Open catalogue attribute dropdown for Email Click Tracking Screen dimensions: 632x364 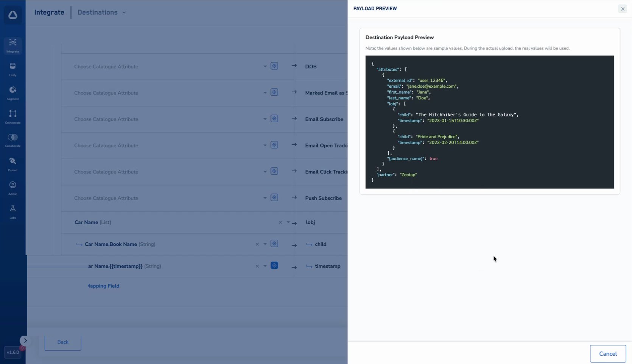tap(265, 172)
